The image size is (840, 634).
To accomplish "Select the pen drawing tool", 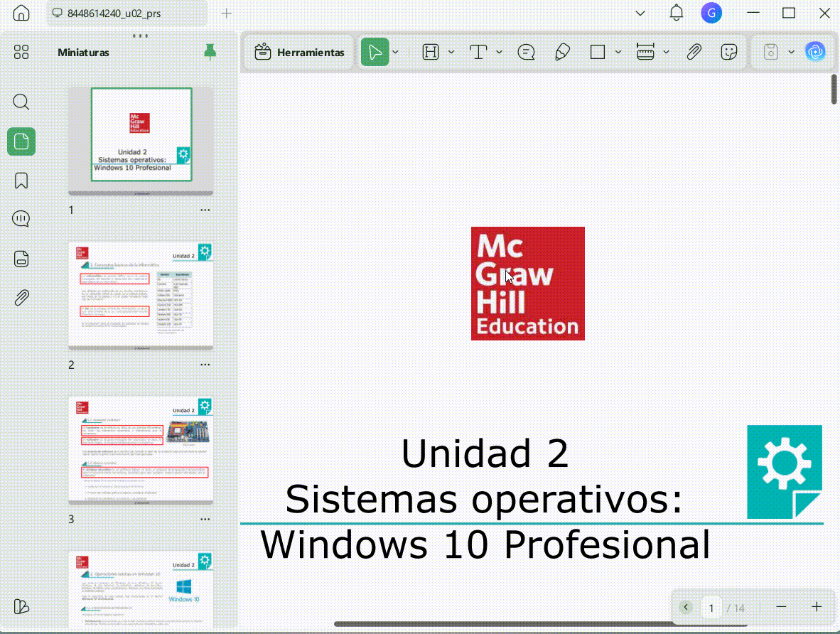I will tap(562, 52).
